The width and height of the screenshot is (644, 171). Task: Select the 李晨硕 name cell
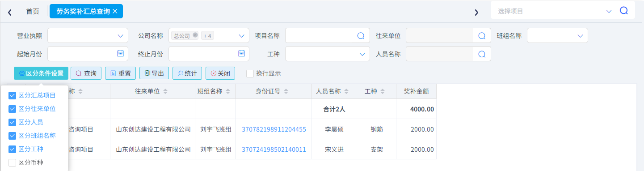tap(334, 129)
